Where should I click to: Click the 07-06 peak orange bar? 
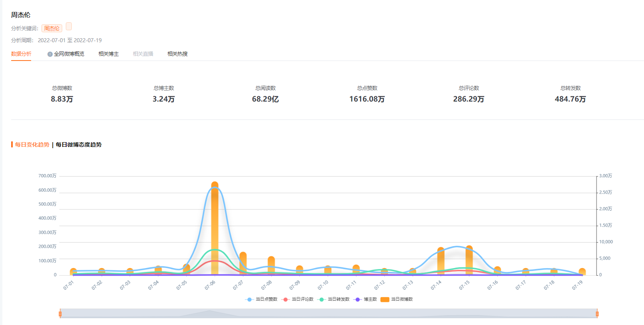[215, 228]
